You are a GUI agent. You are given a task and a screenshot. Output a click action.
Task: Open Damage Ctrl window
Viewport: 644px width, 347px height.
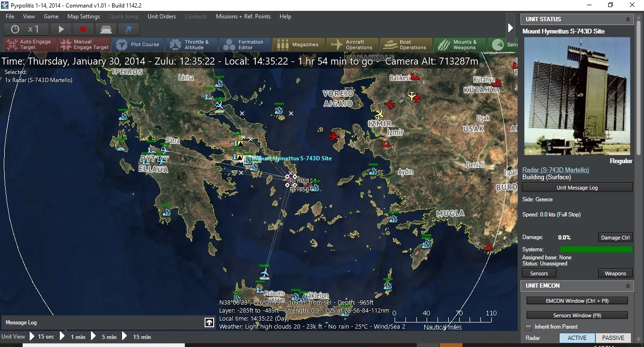click(x=615, y=238)
